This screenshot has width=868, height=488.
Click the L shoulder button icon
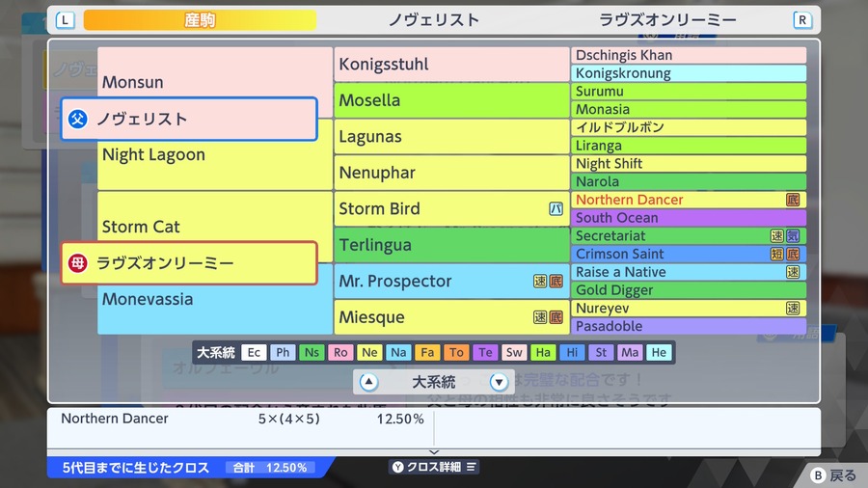tap(66, 20)
